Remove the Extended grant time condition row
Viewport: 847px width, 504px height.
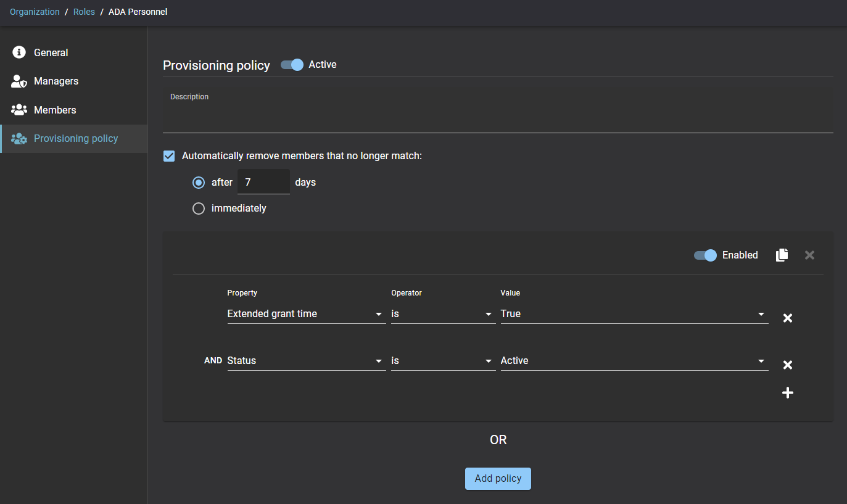tap(787, 318)
